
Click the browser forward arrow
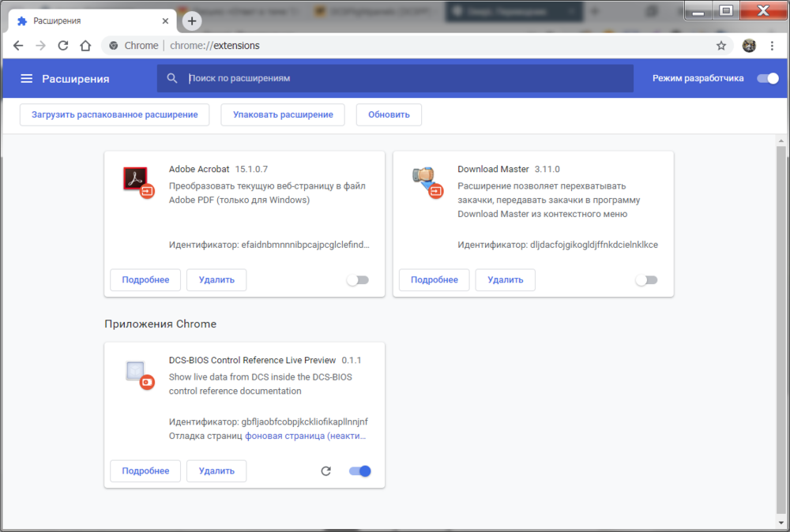click(41, 46)
